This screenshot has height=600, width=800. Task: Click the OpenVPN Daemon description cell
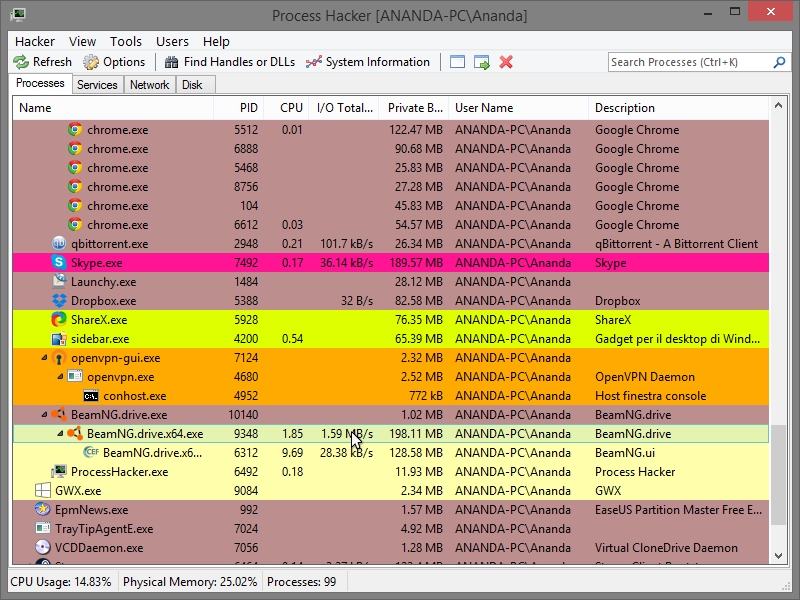[x=644, y=377]
